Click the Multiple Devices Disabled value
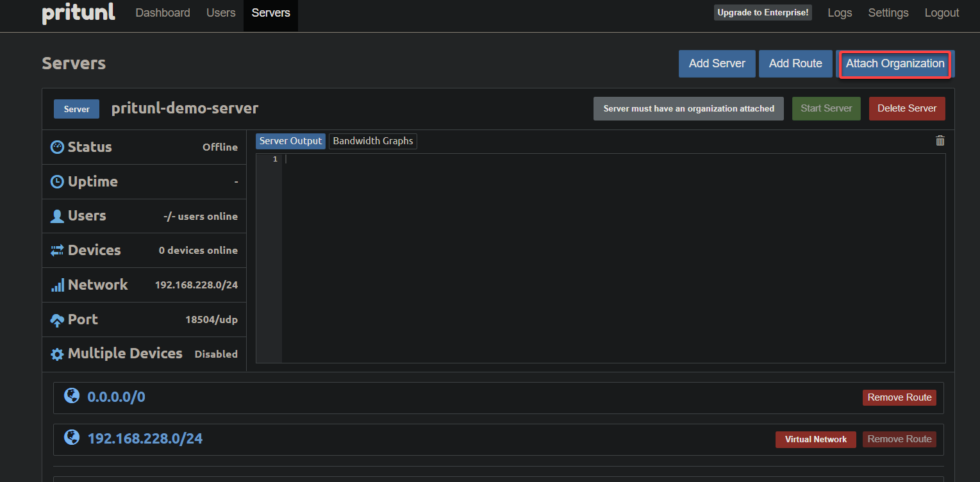Image resolution: width=980 pixels, height=482 pixels. tap(216, 354)
